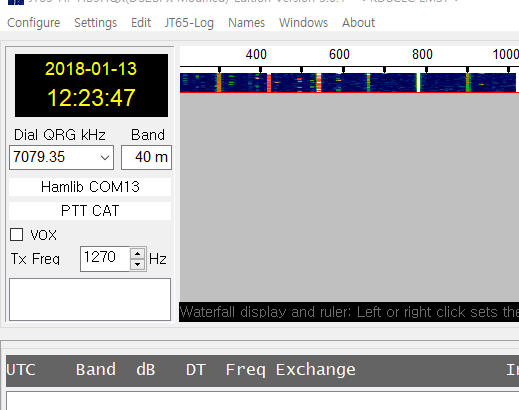Click the DT column header
The width and height of the screenshot is (519, 410).
[196, 370]
